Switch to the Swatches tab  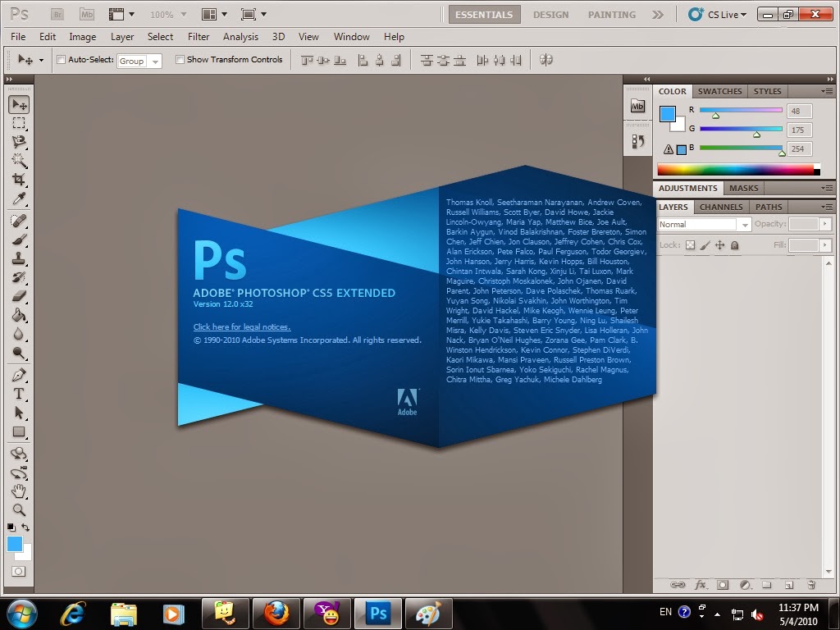(x=719, y=92)
